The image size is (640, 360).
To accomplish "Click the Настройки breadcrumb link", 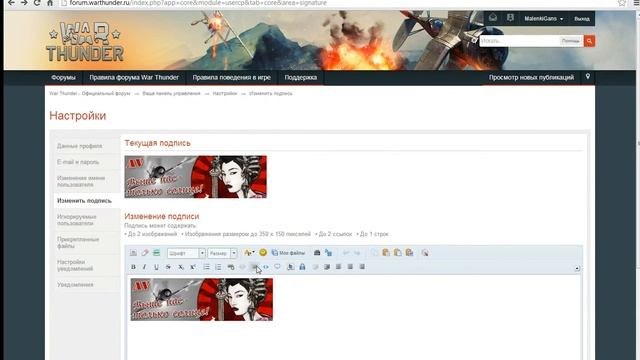I will point(224,93).
